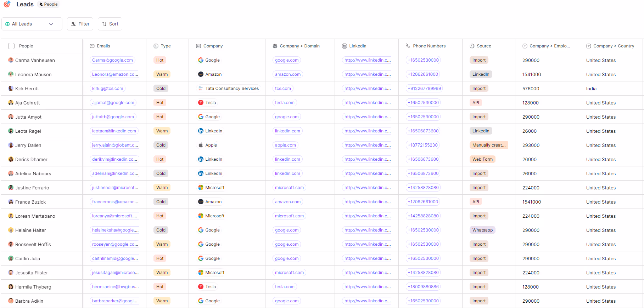This screenshot has width=644, height=308.
Task: Click Jutta Amyot's avatar icon
Action: (11, 117)
